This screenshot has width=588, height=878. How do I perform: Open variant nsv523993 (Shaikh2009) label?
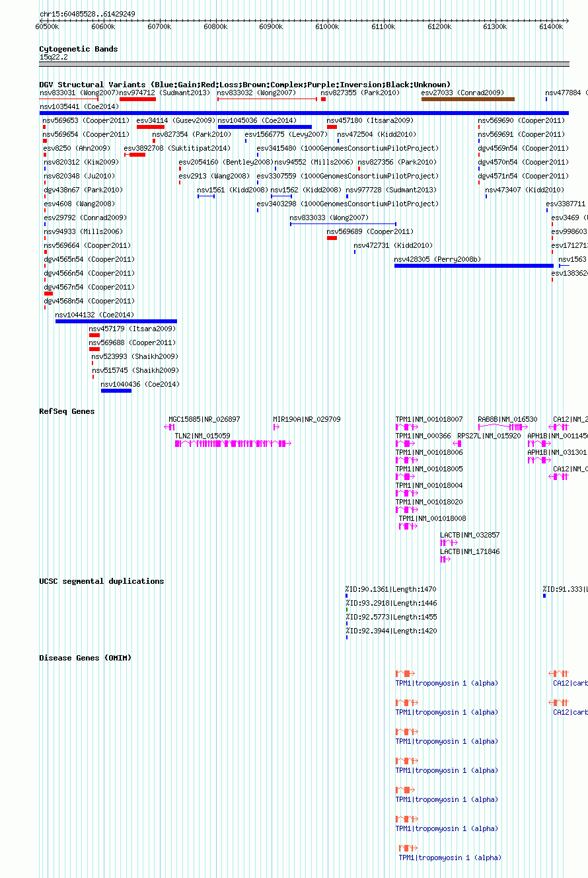[135, 357]
